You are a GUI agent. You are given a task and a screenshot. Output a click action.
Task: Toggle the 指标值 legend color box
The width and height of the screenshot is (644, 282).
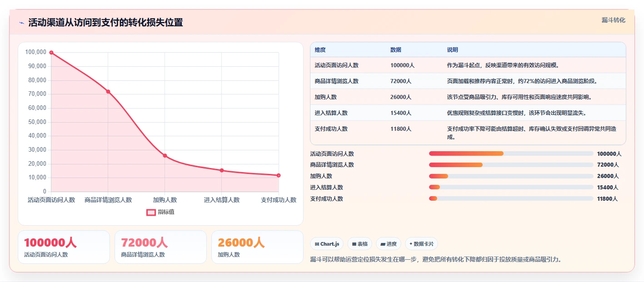pyautogui.click(x=151, y=212)
